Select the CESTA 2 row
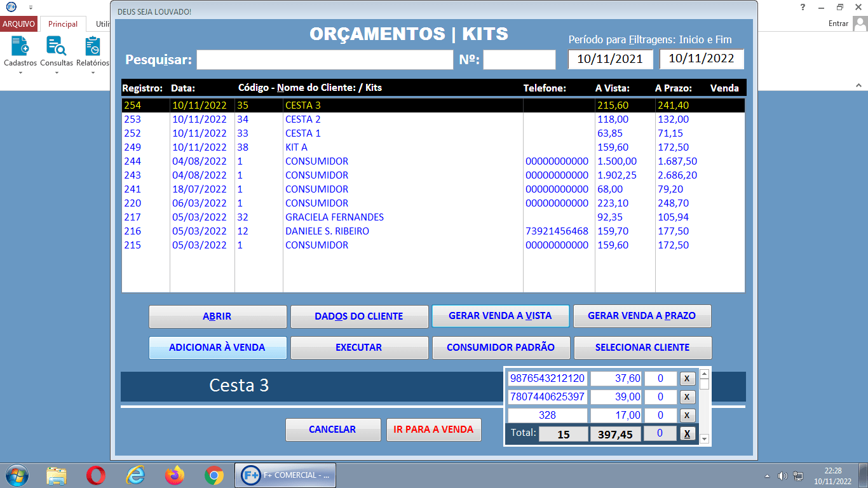The image size is (868, 488). [x=433, y=119]
